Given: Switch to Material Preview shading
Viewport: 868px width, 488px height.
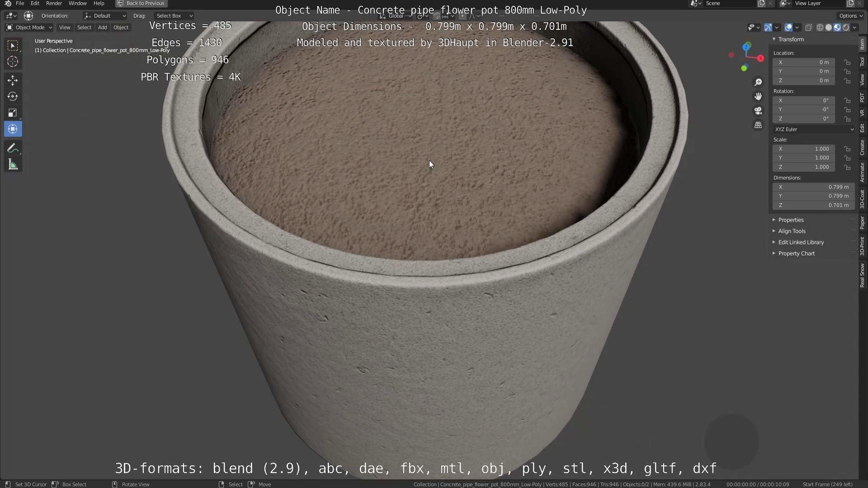Looking at the screenshot, I should 837,28.
